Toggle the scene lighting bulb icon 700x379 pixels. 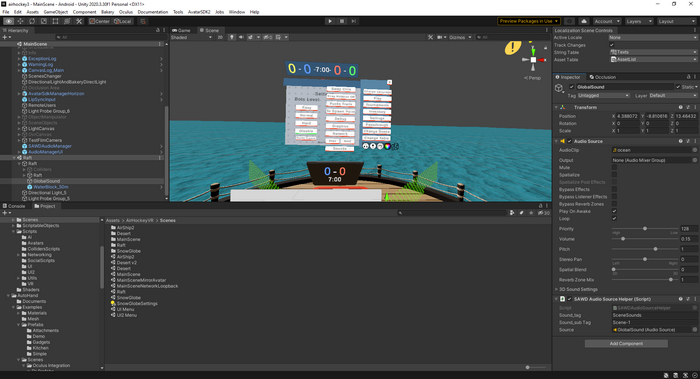point(232,37)
